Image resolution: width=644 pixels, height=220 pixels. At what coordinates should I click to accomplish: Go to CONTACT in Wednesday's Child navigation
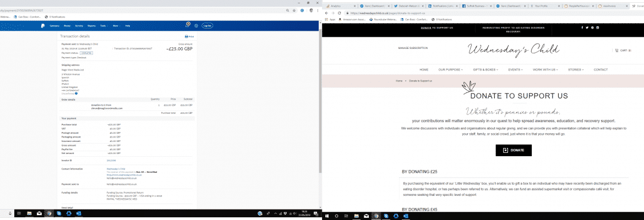click(601, 70)
